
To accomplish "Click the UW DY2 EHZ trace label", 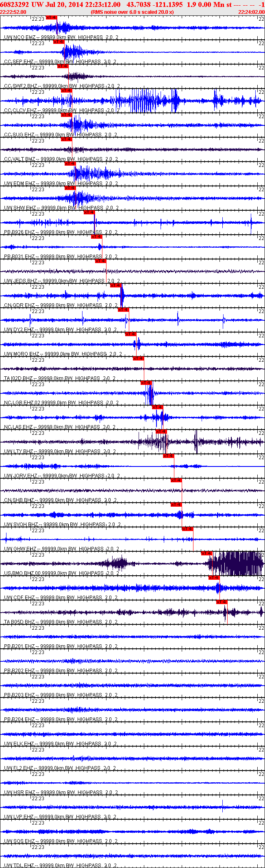I will pos(60,330).
